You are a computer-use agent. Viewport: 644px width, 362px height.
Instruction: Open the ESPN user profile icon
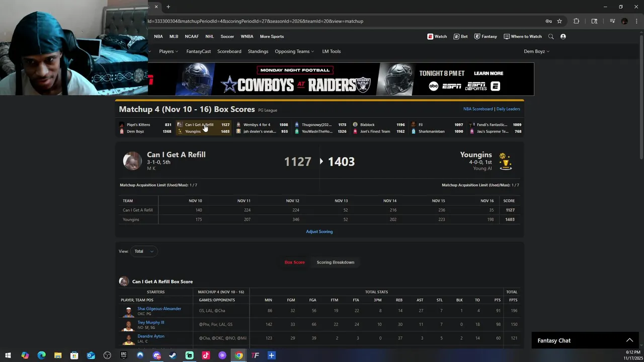pos(563,36)
